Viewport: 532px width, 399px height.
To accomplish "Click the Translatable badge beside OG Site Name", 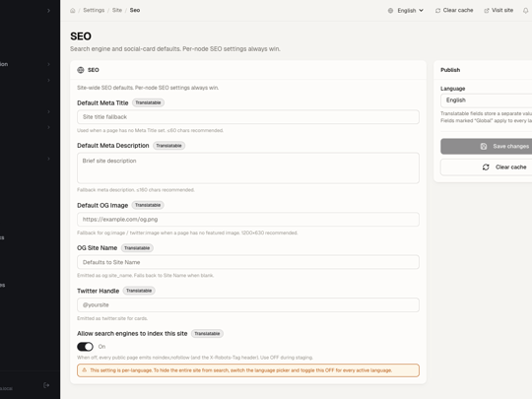I will coord(137,248).
